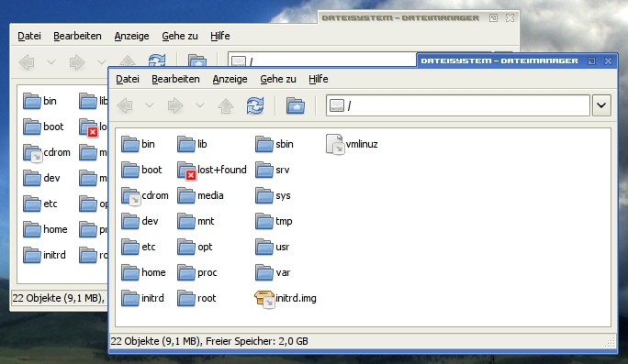
Task: Open the forward history dropdown in the front window
Action: click(x=200, y=105)
